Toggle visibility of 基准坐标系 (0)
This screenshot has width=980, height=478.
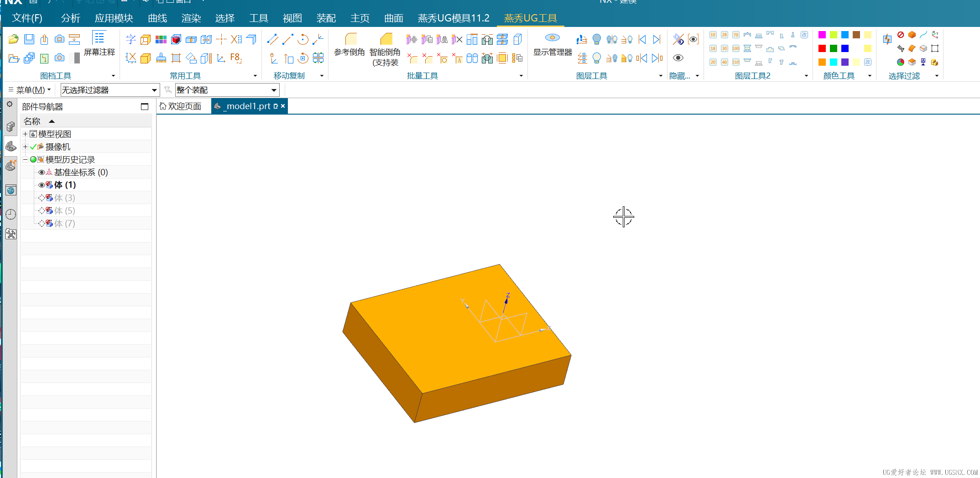42,173
